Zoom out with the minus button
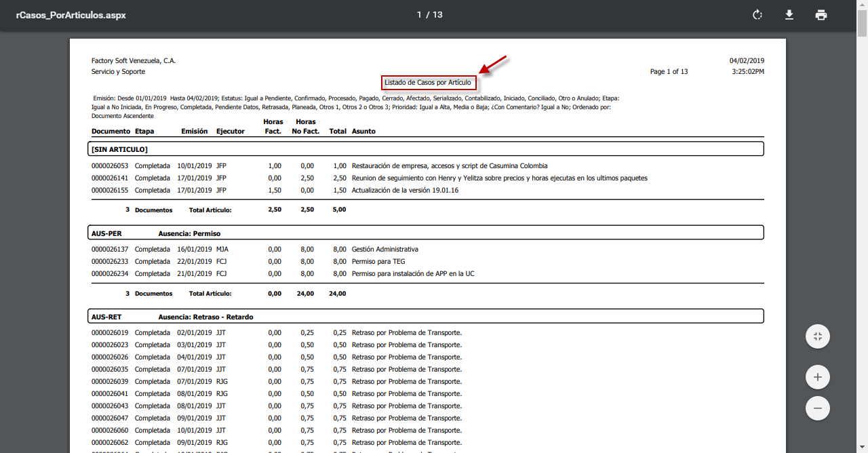868x453 pixels. click(817, 408)
